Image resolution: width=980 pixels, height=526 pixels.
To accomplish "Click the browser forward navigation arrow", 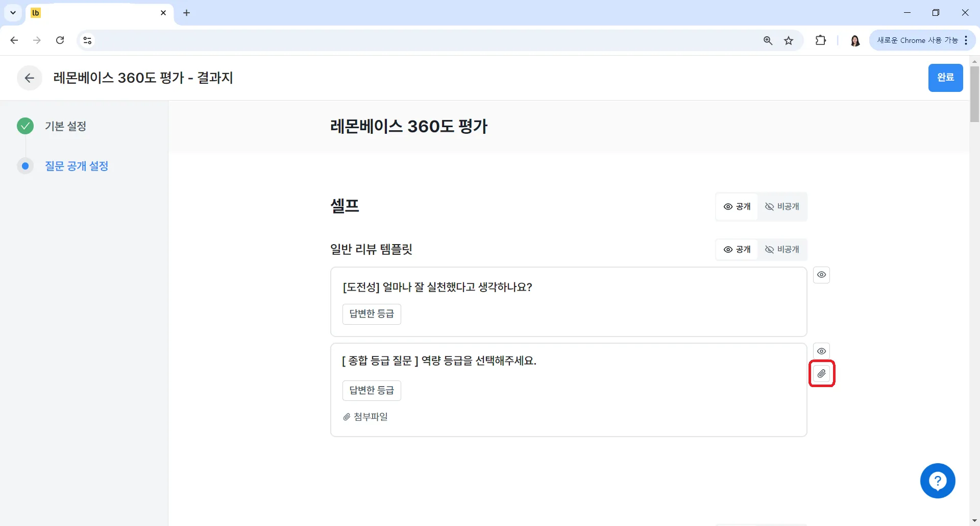I will 37,40.
